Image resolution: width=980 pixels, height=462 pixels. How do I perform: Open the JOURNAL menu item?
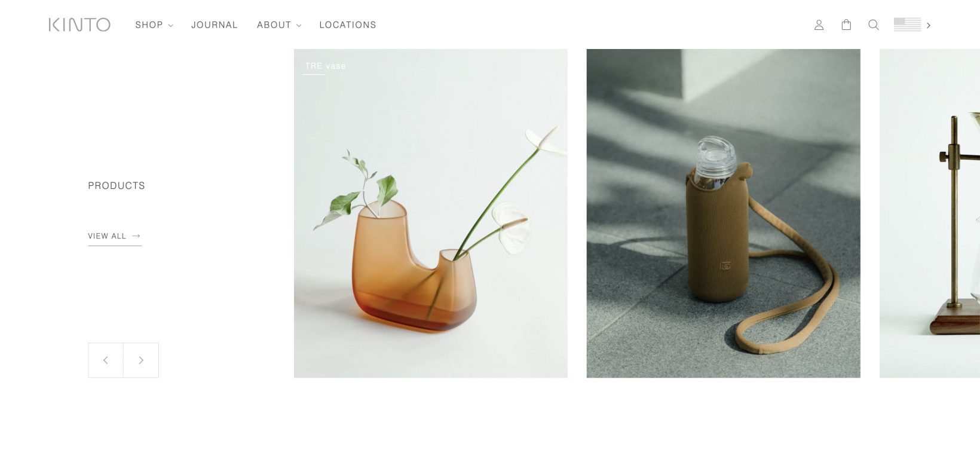(215, 25)
